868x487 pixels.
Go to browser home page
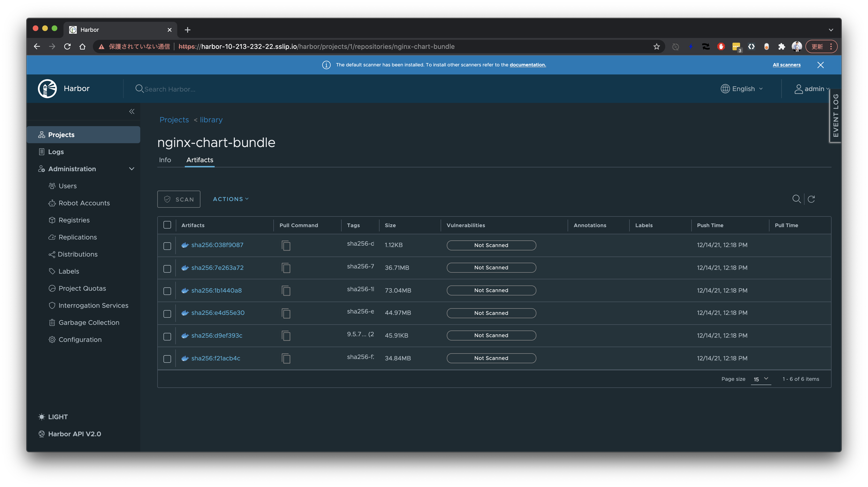coord(82,46)
